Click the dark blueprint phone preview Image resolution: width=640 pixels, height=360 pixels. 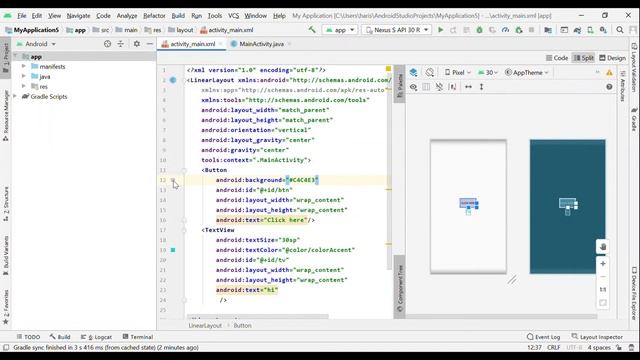tap(567, 207)
